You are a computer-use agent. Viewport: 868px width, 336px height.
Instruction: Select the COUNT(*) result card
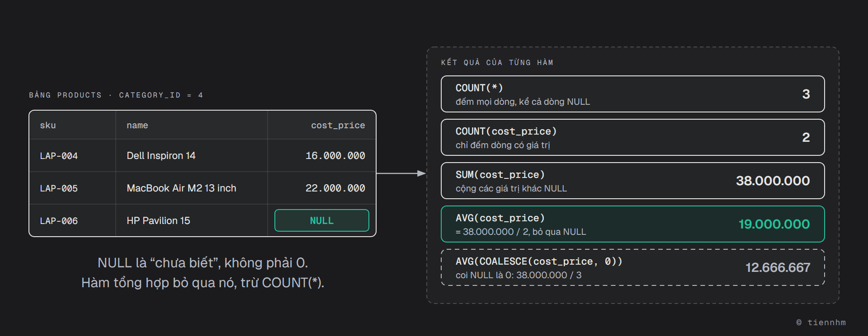[632, 94]
